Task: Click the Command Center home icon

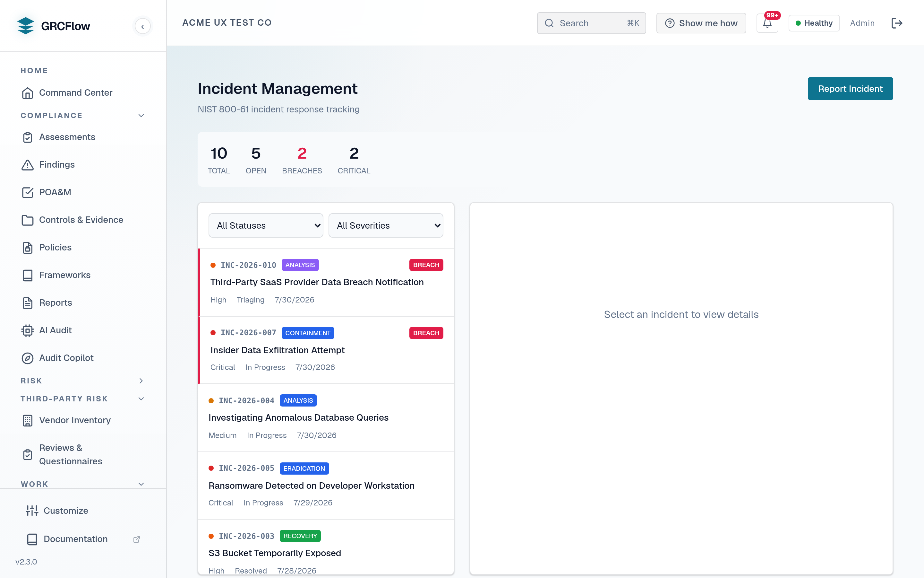Action: pyautogui.click(x=28, y=93)
